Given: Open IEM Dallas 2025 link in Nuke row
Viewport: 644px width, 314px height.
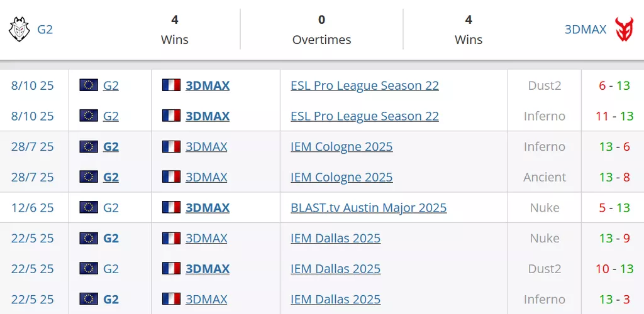Looking at the screenshot, I should tap(335, 239).
